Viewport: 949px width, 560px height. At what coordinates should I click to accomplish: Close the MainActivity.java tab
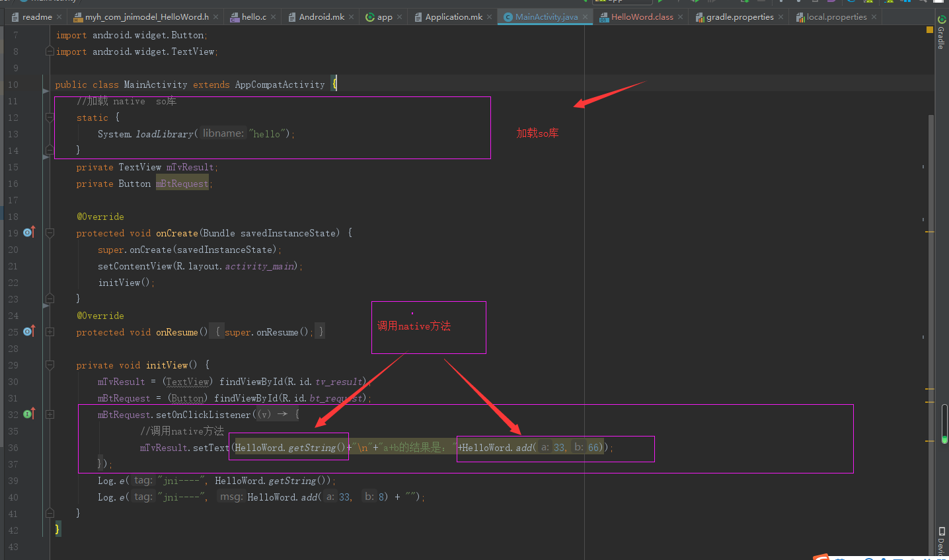tap(585, 17)
